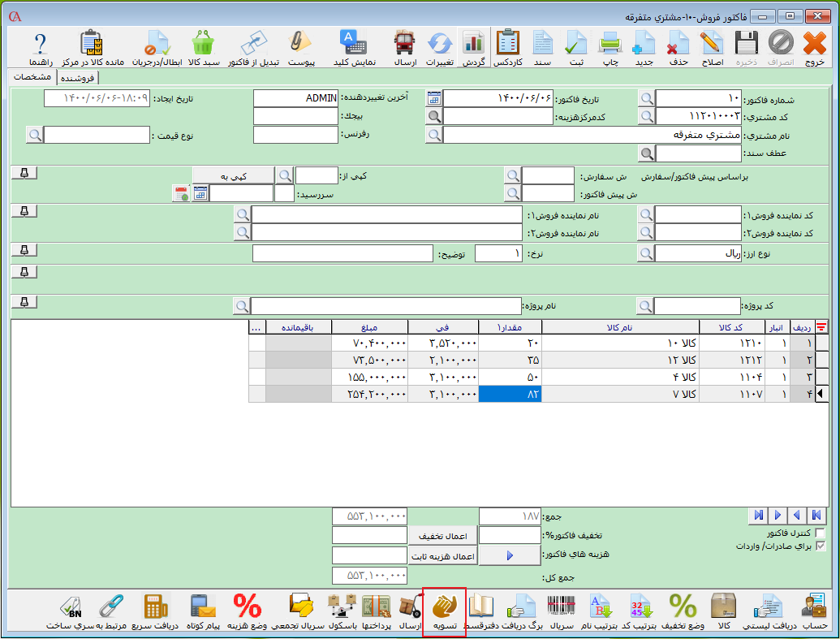This screenshot has width=840, height=639.
Task: Open lookup for کد مشتري field
Action: [646, 116]
